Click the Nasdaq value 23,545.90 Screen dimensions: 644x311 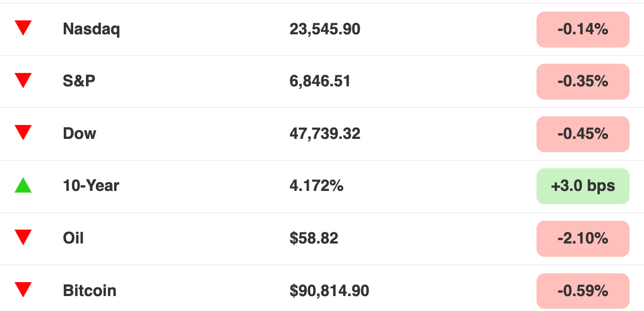pyautogui.click(x=325, y=29)
